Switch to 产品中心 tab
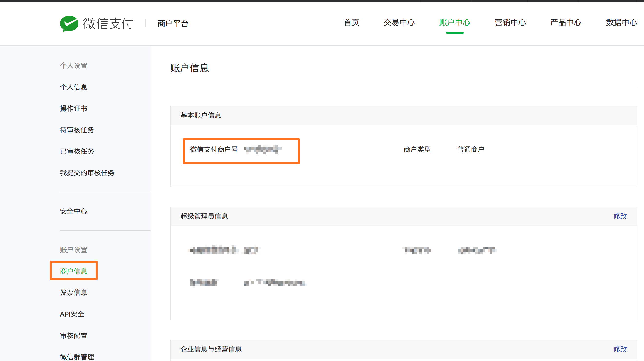This screenshot has height=361, width=644. pyautogui.click(x=566, y=22)
